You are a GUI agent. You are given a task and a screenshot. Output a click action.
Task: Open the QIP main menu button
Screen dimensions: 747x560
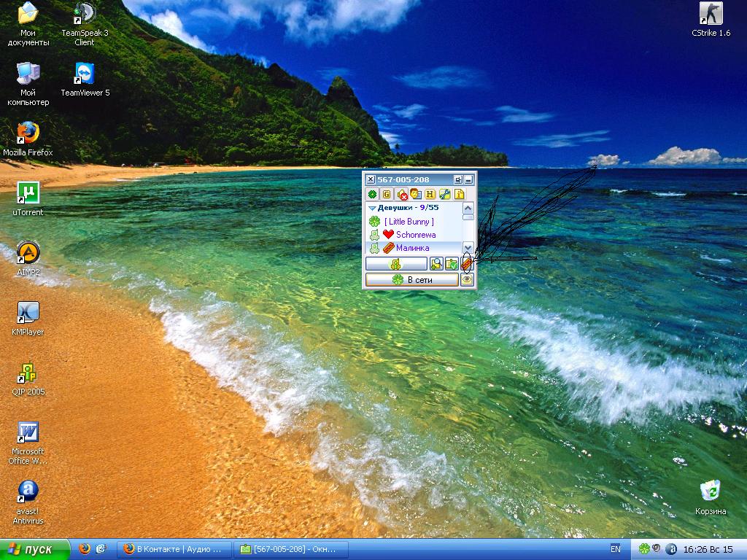tap(396, 264)
